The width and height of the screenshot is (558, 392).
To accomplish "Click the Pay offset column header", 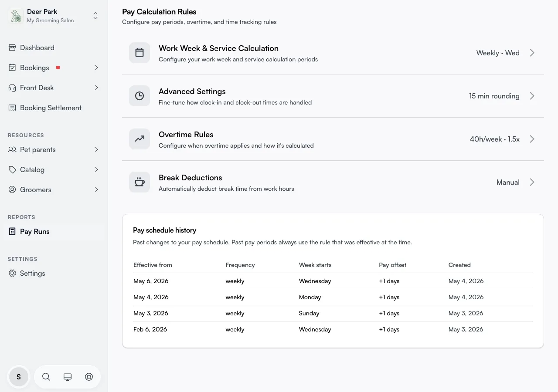I will pyautogui.click(x=393, y=265).
